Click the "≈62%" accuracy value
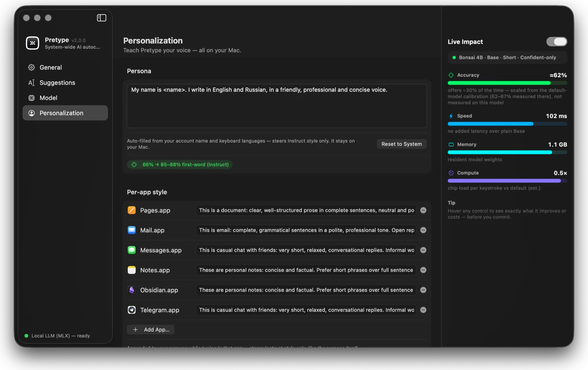The image size is (588, 370). coord(558,75)
